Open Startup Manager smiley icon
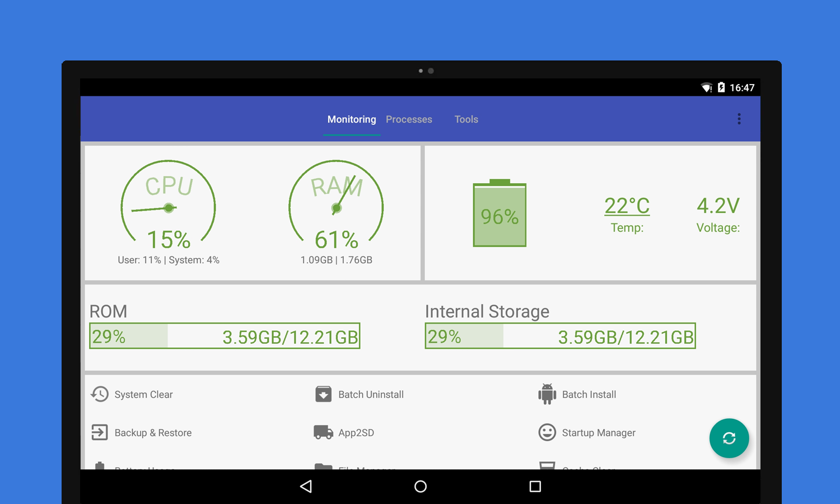The height and width of the screenshot is (504, 840). 547,432
